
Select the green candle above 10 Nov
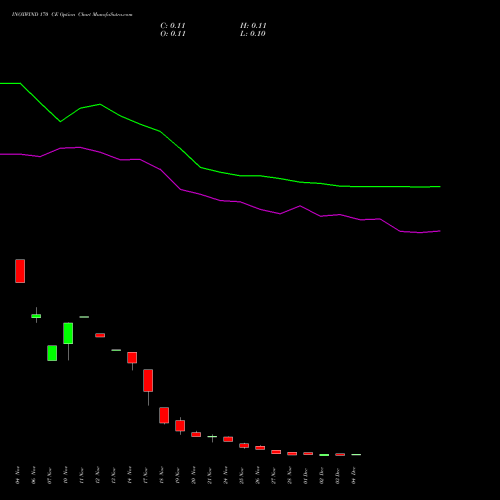point(68,333)
